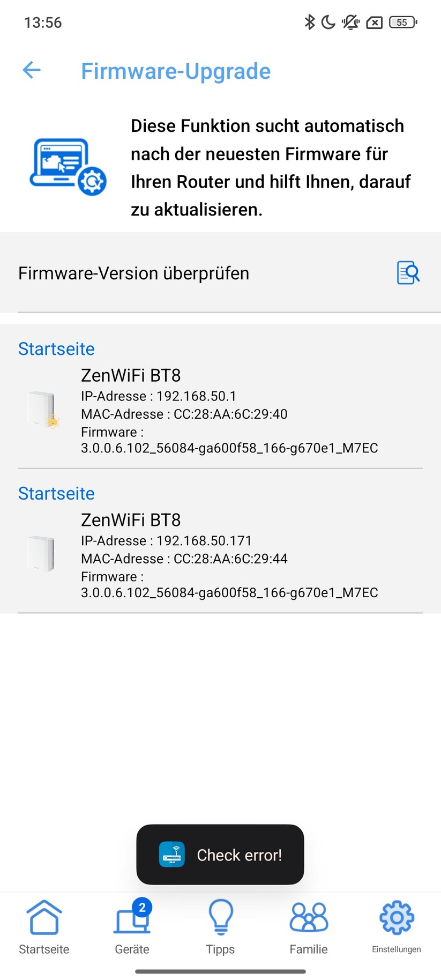The image size is (441, 980).
Task: Open the Einstellungen gear icon
Action: click(x=396, y=917)
